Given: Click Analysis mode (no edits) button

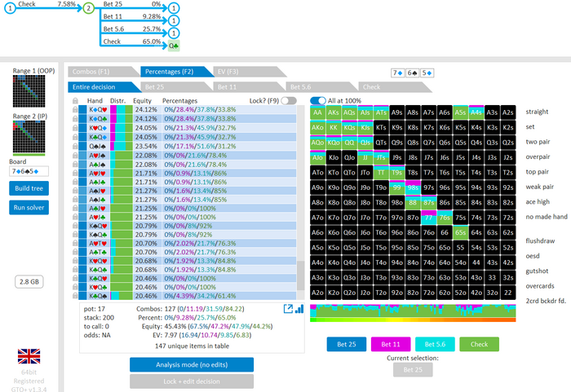Looking at the screenshot, I should tap(192, 365).
